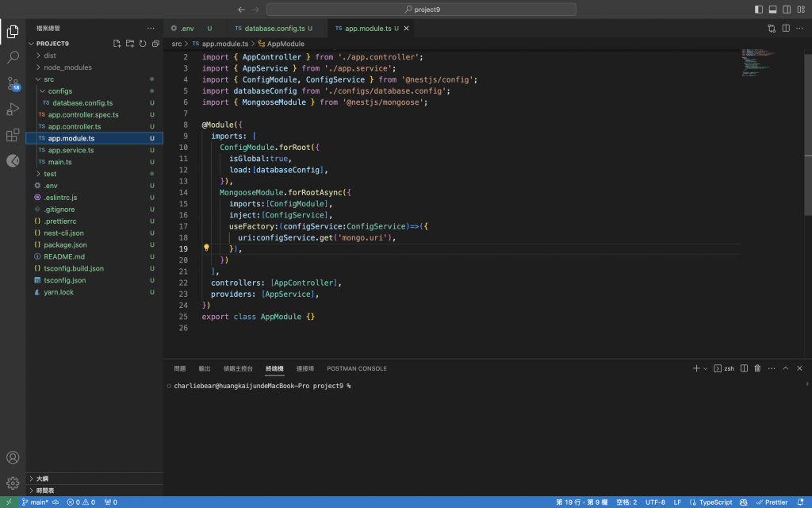Open the Source Control view in activity bar

click(13, 83)
